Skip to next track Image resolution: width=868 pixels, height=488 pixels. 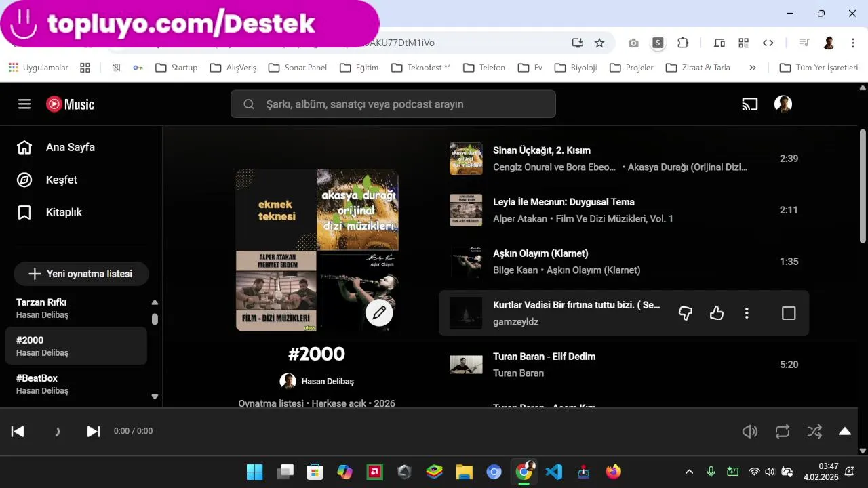[x=94, y=431]
